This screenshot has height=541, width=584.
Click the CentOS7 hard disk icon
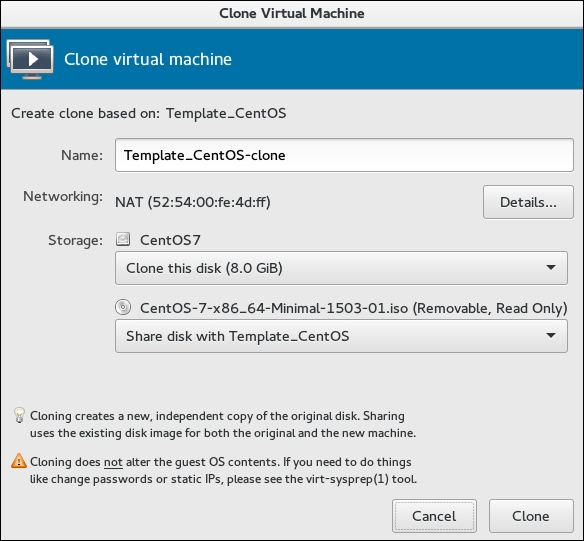[123, 239]
